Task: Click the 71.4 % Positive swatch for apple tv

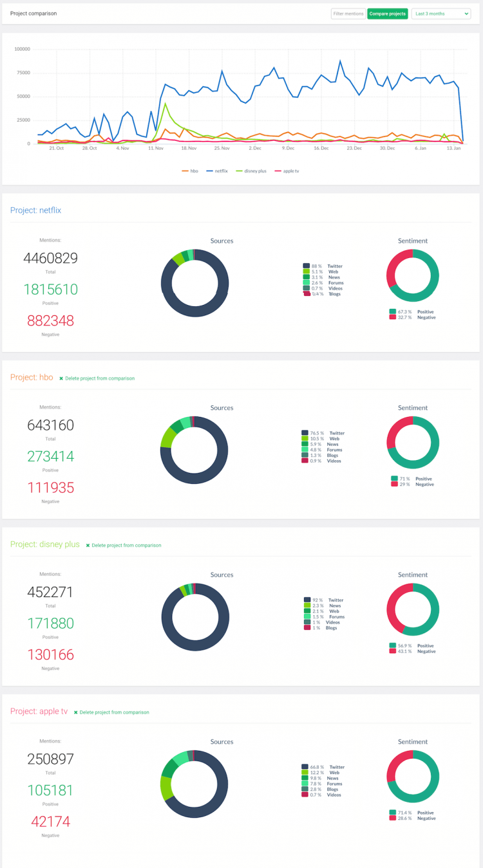Action: click(x=392, y=813)
